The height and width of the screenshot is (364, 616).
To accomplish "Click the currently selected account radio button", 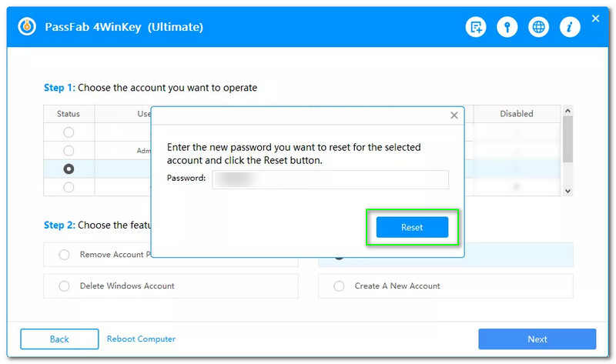I will [x=69, y=169].
